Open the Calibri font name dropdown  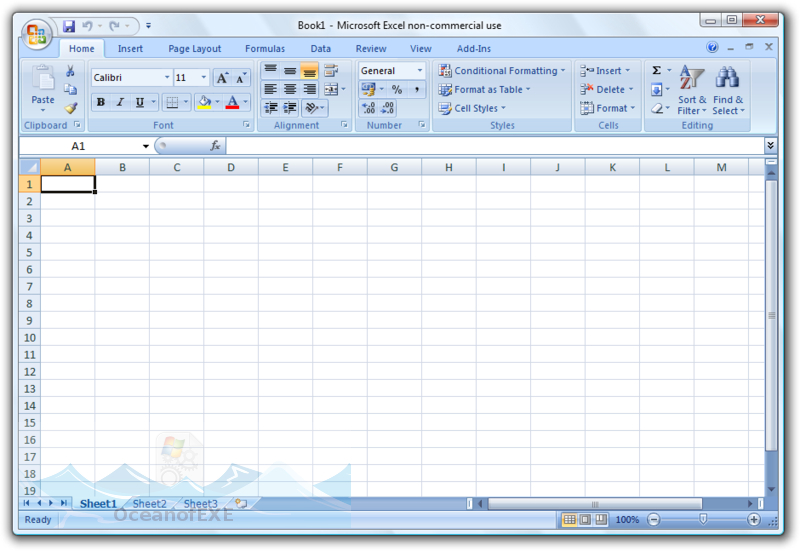tap(167, 78)
